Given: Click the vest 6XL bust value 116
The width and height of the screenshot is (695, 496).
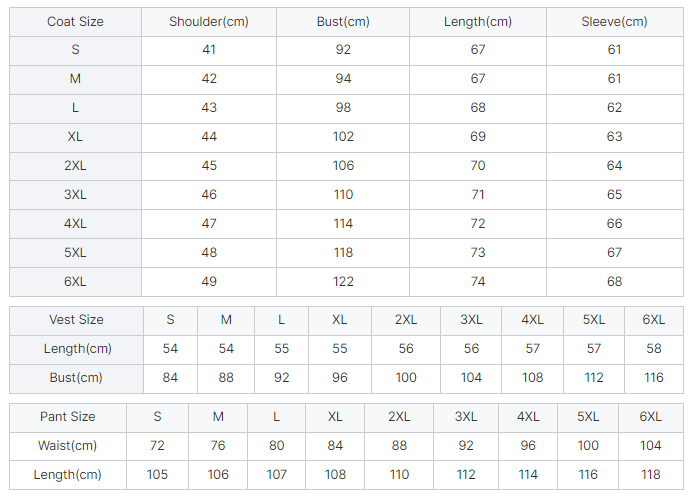Looking at the screenshot, I should coord(654,378).
